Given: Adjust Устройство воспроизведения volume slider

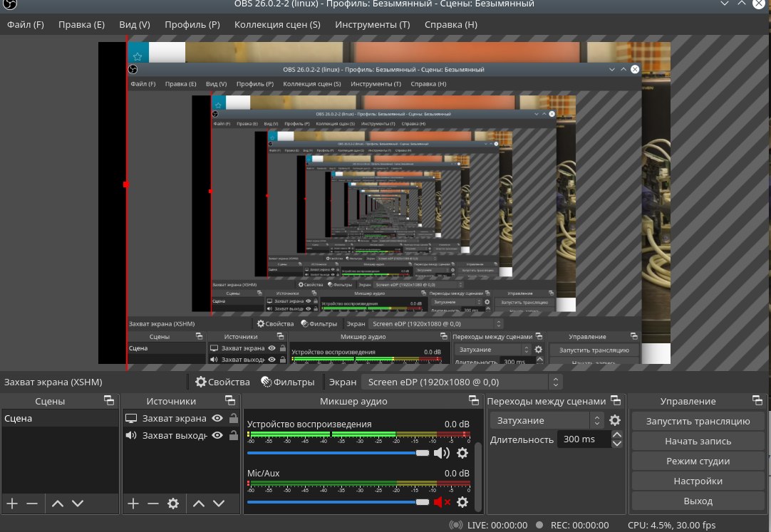Looking at the screenshot, I should [338, 453].
